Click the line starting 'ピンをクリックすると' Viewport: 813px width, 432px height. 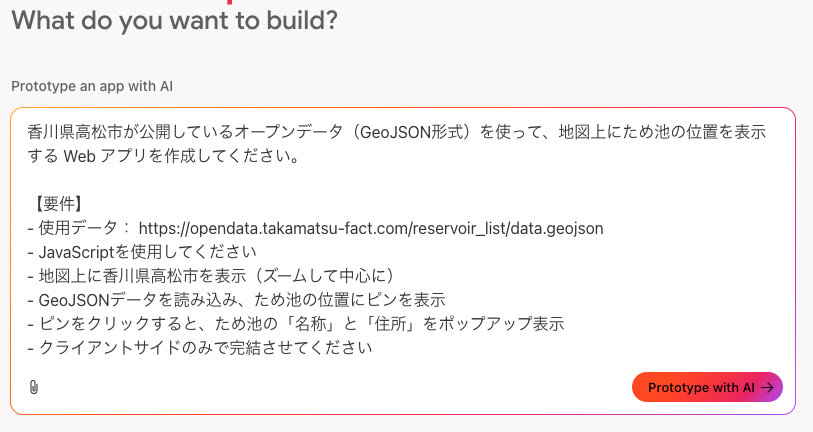tap(296, 324)
